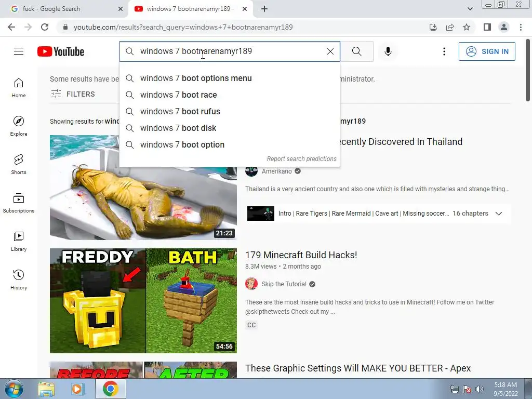
Task: Clear the search box with the X icon
Action: (x=330, y=51)
